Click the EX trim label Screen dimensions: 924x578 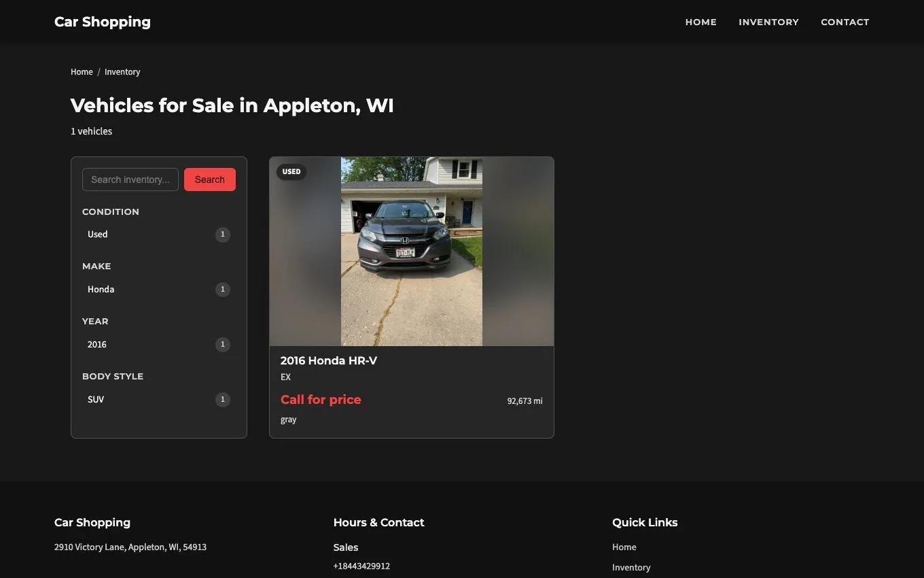click(x=285, y=377)
